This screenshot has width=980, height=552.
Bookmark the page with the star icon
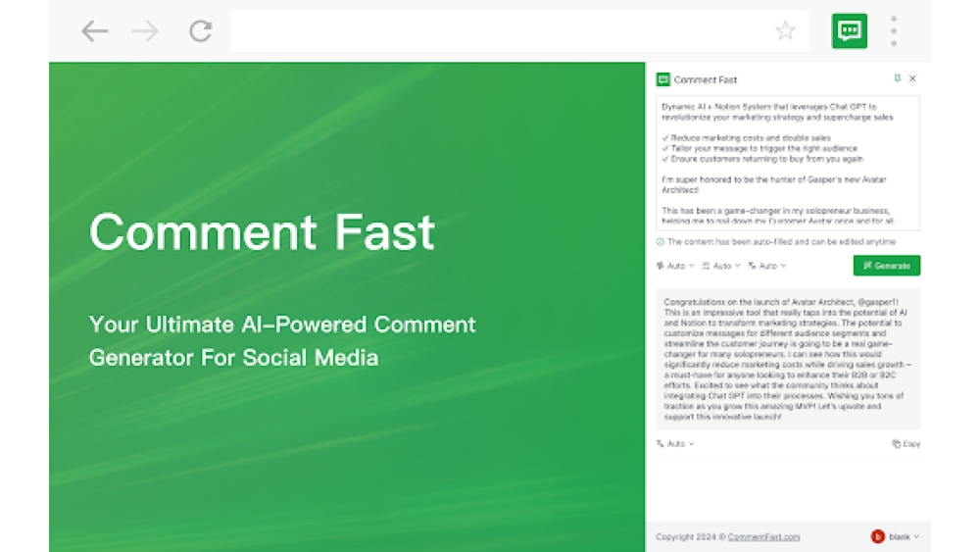click(x=785, y=30)
